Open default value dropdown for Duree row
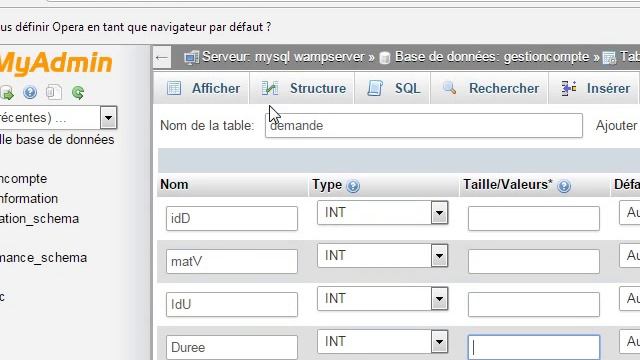The width and height of the screenshot is (640, 360). click(630, 341)
